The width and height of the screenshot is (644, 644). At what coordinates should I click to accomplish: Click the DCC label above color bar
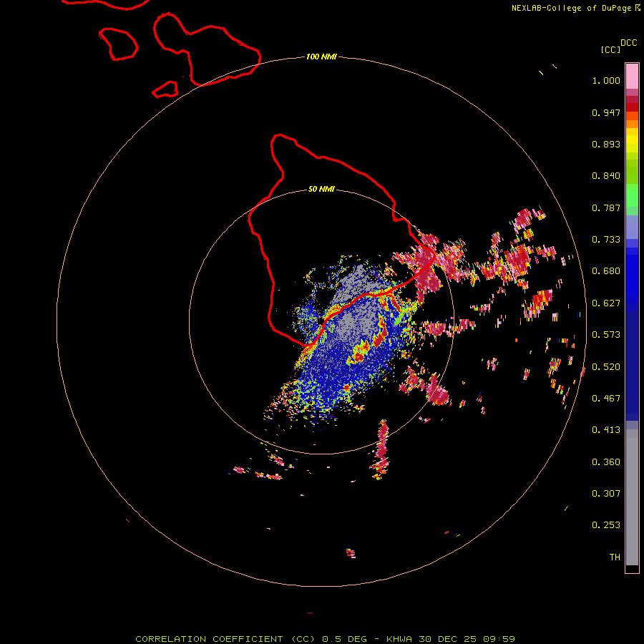628,43
